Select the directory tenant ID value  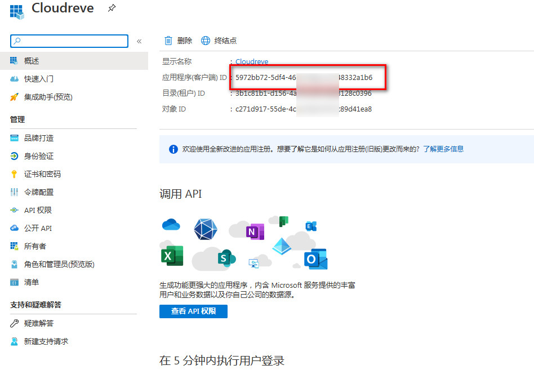tap(304, 93)
